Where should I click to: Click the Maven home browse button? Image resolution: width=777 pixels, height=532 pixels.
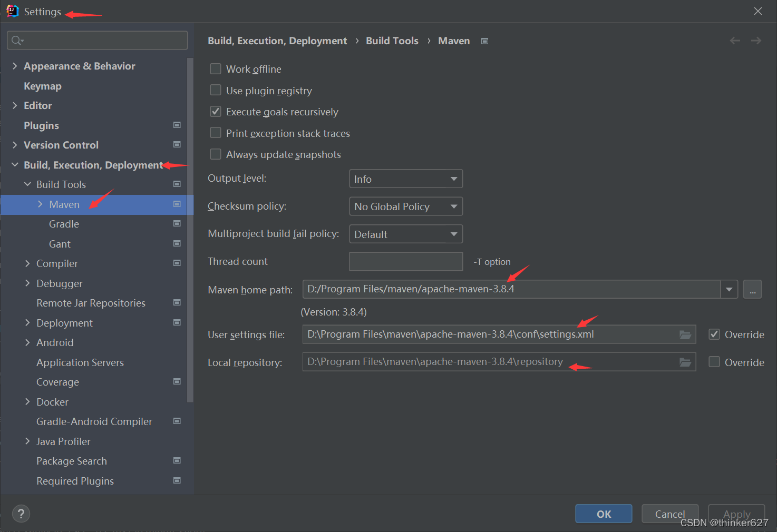pyautogui.click(x=752, y=289)
